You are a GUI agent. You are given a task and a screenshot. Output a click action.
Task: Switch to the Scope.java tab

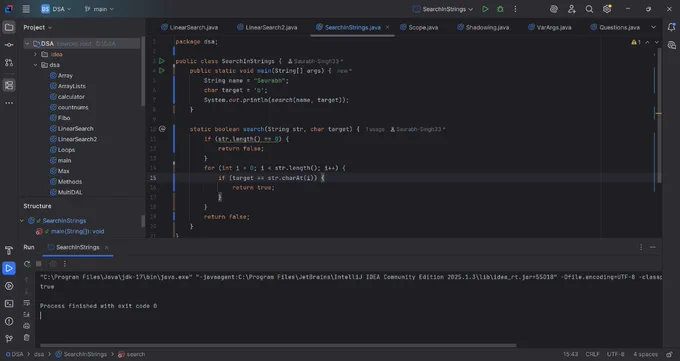pos(419,27)
